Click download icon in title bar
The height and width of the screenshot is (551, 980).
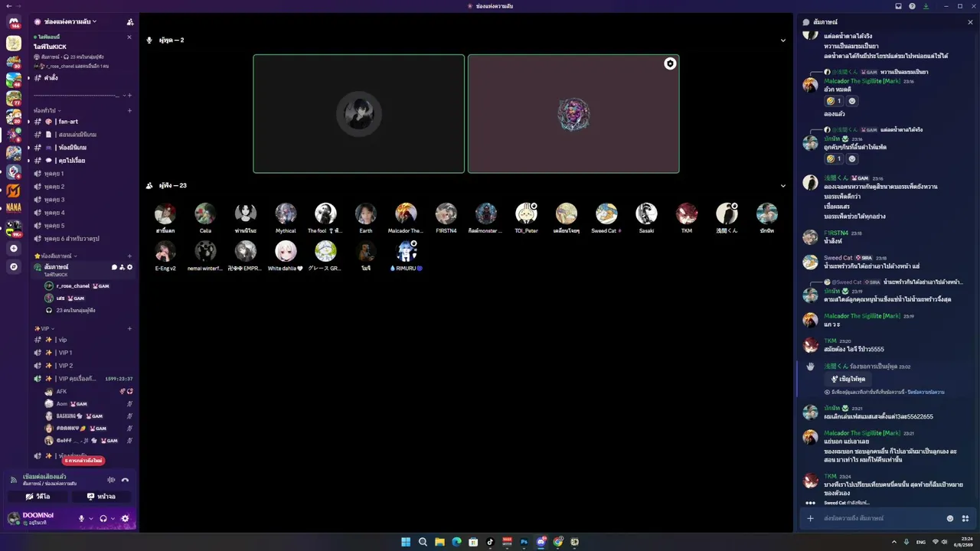[x=926, y=6]
